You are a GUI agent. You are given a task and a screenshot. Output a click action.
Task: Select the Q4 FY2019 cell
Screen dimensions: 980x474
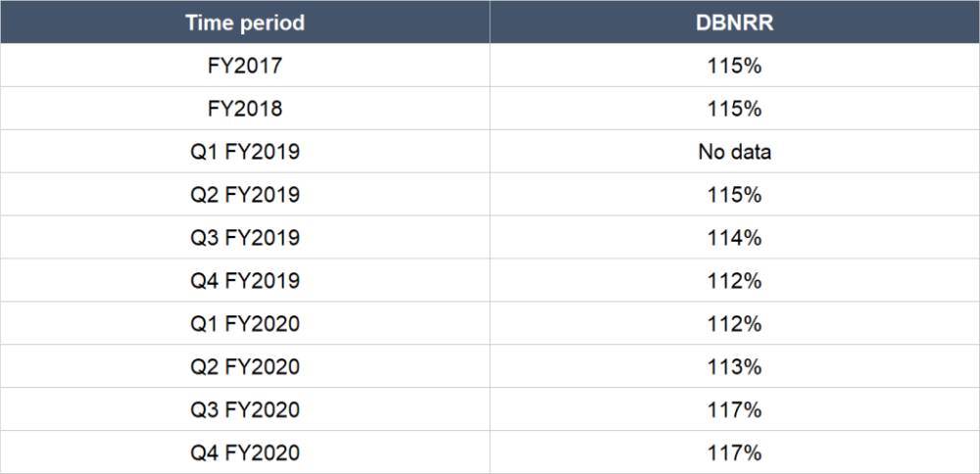[x=244, y=281]
